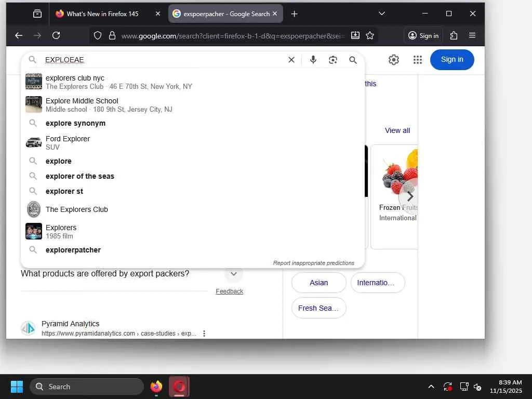Show hidden system tray icons

click(431, 387)
